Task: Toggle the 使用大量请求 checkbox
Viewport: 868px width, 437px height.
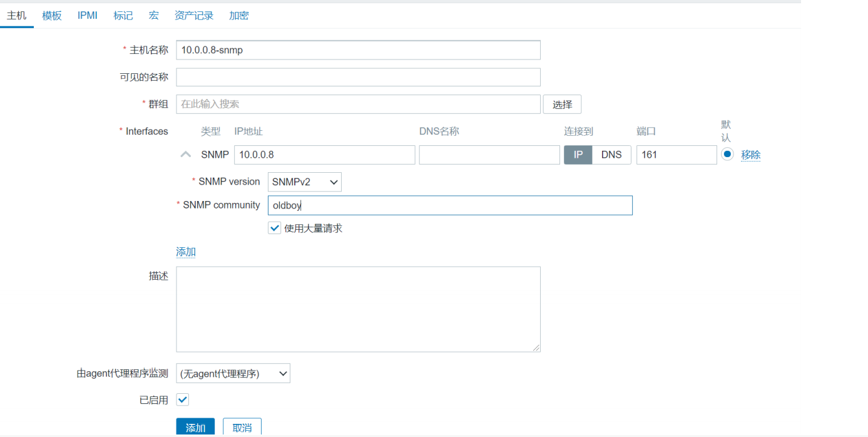Action: pos(274,228)
